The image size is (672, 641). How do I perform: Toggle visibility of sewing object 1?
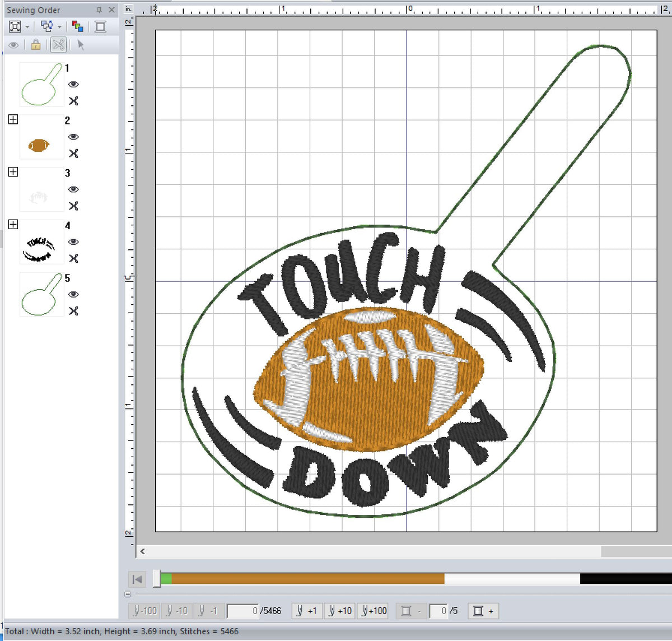(73, 84)
